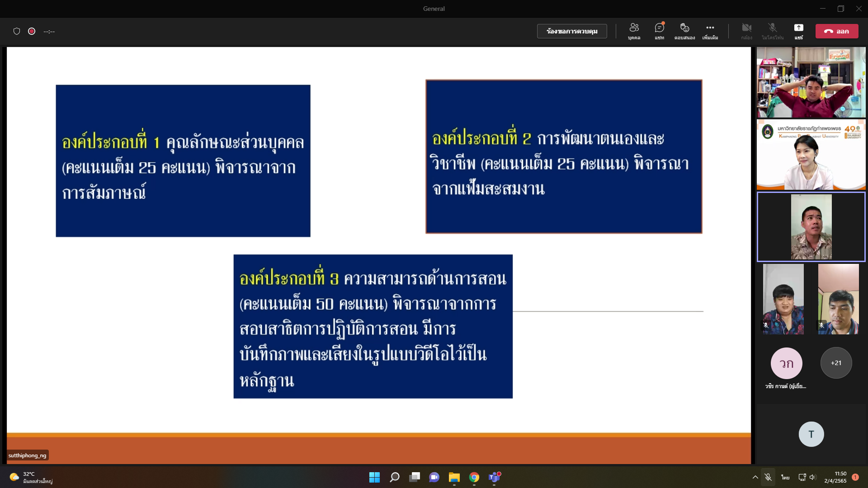This screenshot has height=488, width=868.
Task: Click the Share content (แชร์) icon
Action: 799,31
